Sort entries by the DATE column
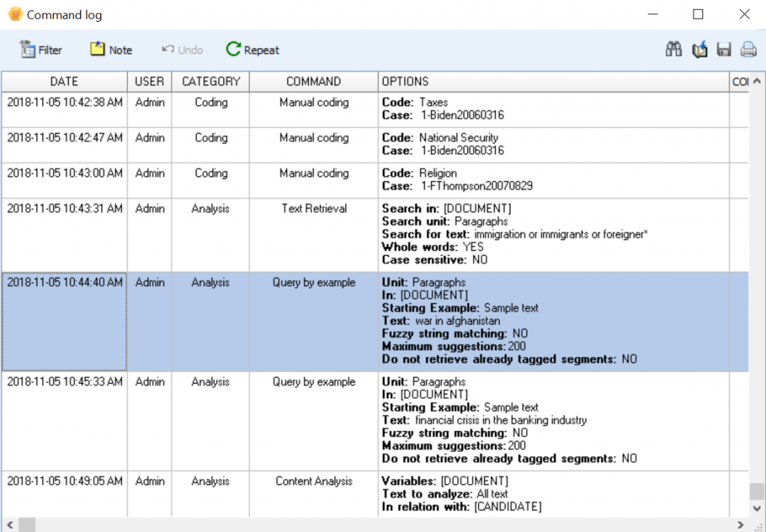The image size is (766, 532). point(64,82)
